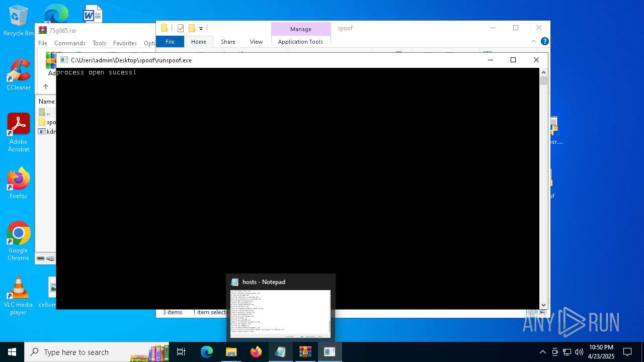Open the Microsoft Edge desktop icon
This screenshot has width=644, height=362.
point(56,14)
